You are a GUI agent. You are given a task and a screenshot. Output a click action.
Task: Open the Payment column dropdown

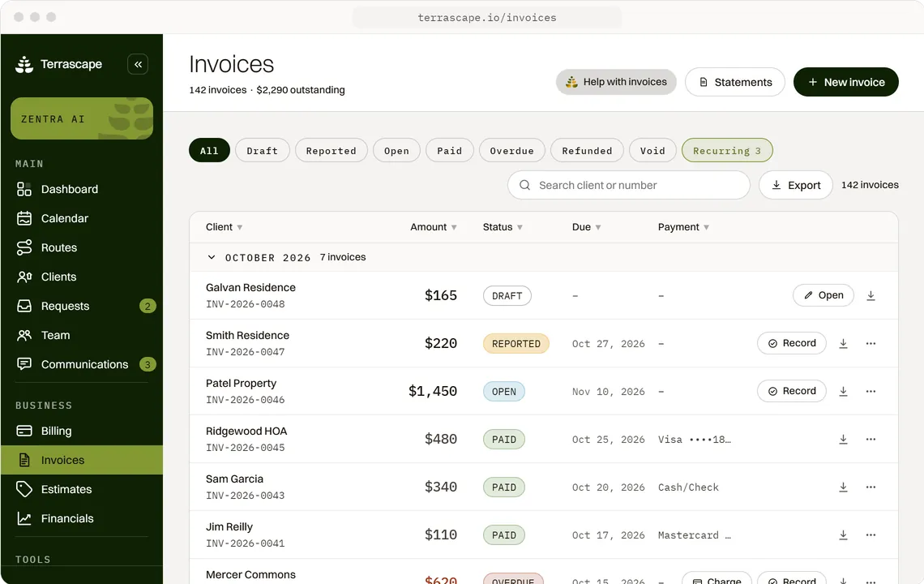683,227
